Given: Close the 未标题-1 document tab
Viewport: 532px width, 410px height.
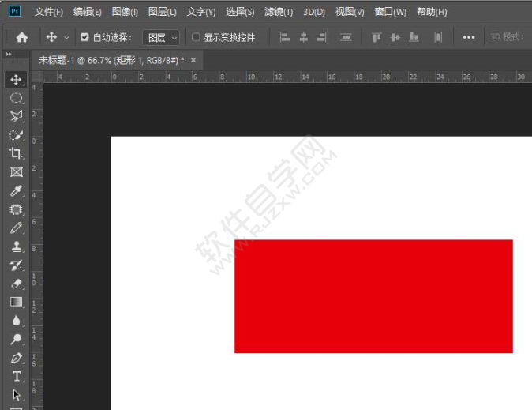Looking at the screenshot, I should (x=193, y=60).
